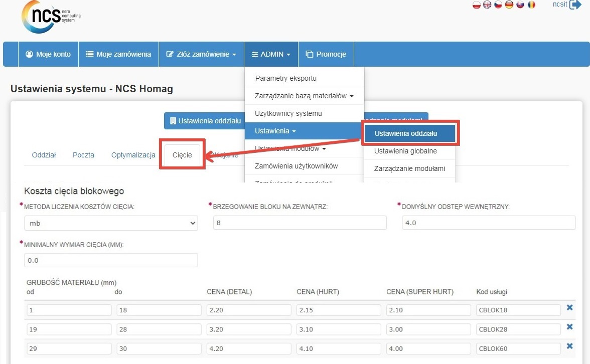Delete the CBLOK18 row with the X
Image resolution: width=590 pixels, height=364 pixels.
coord(569,307)
